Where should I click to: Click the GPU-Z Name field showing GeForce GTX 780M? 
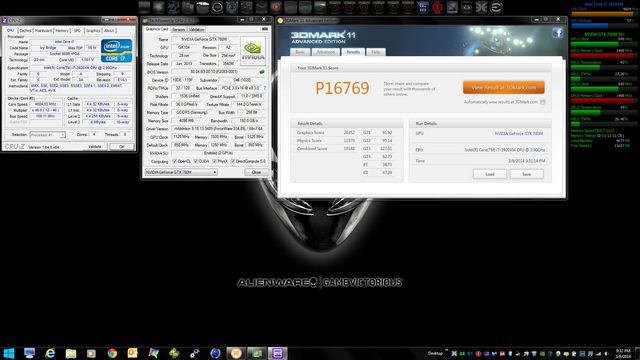(204, 40)
